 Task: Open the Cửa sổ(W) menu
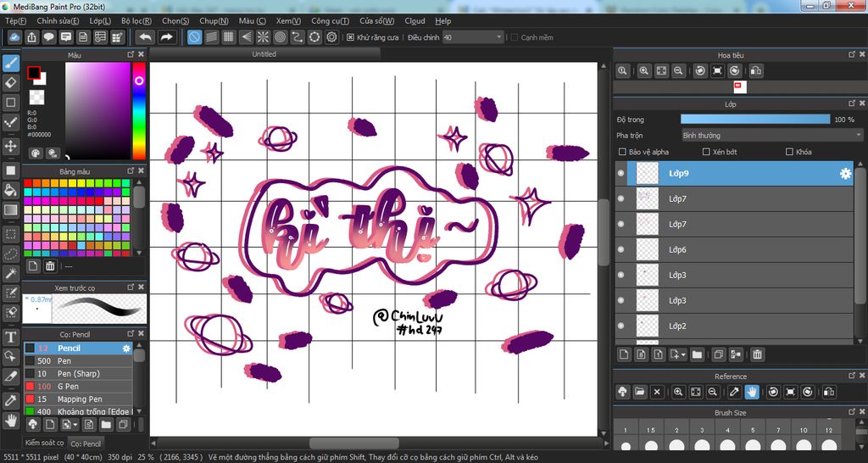click(x=376, y=21)
